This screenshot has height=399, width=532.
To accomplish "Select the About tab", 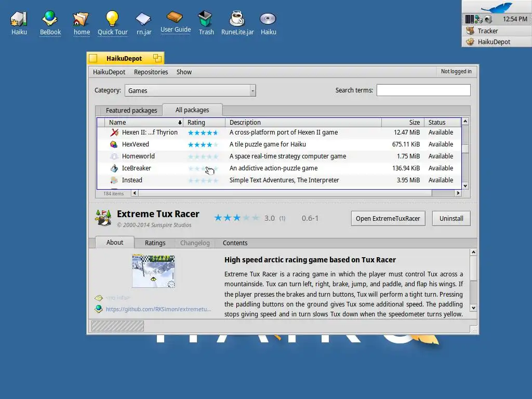I will 115,242.
